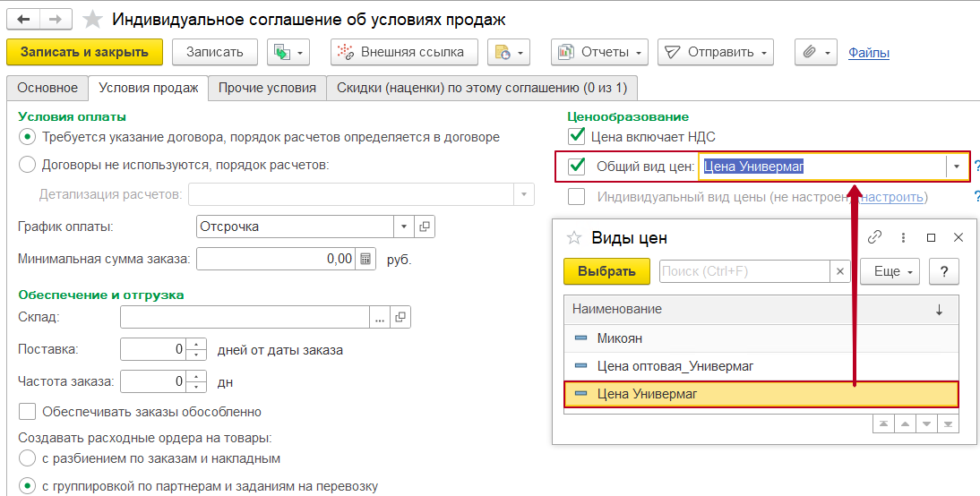
Task: Expand the Общий вид цен dropdown
Action: [x=957, y=167]
